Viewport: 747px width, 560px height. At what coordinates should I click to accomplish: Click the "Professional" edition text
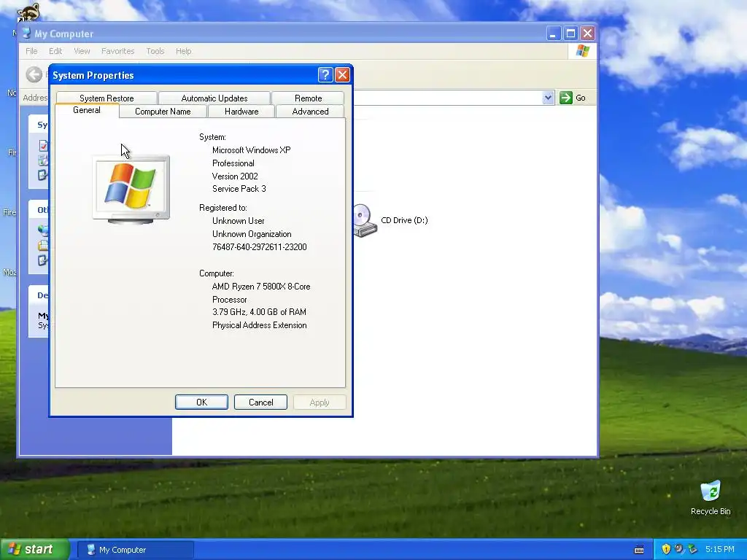coord(233,163)
